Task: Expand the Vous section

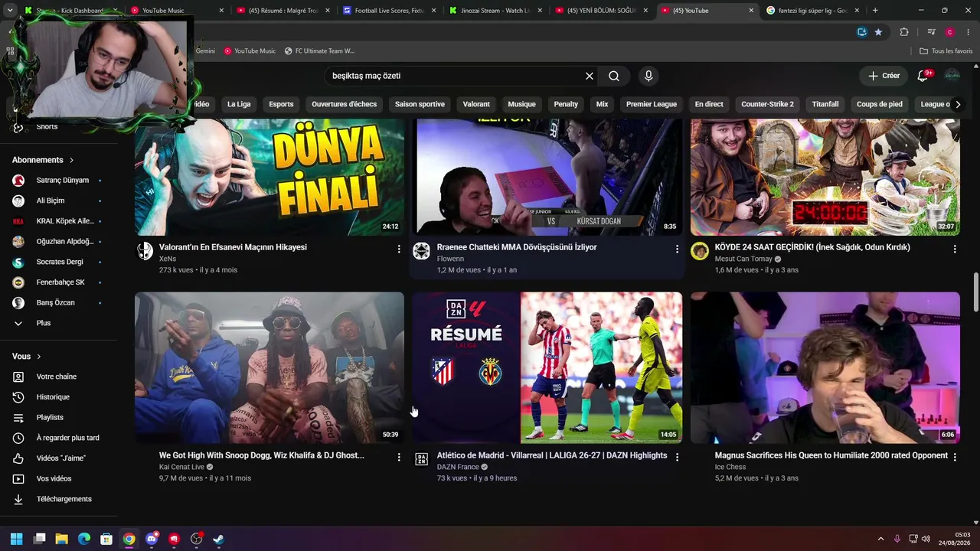Action: pyautogui.click(x=27, y=357)
